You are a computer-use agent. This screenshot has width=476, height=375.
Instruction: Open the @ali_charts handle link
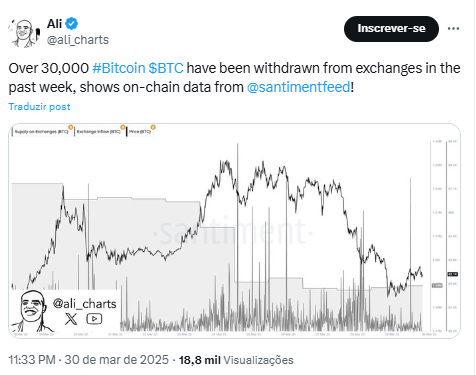click(x=78, y=40)
